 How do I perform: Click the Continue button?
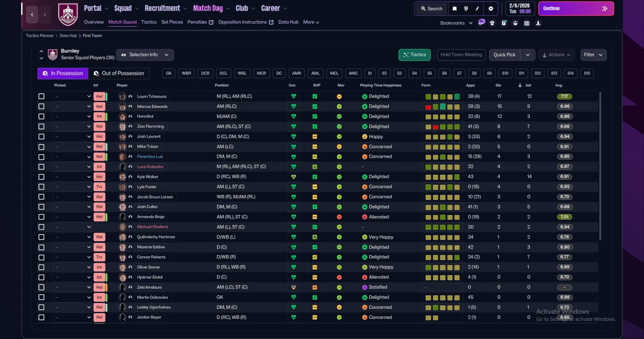576,9
